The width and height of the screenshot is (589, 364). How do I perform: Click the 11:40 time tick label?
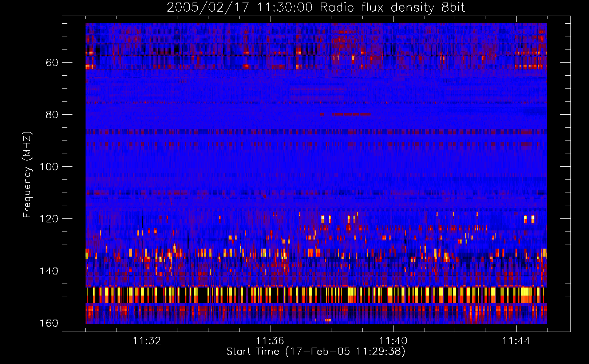tap(393, 341)
